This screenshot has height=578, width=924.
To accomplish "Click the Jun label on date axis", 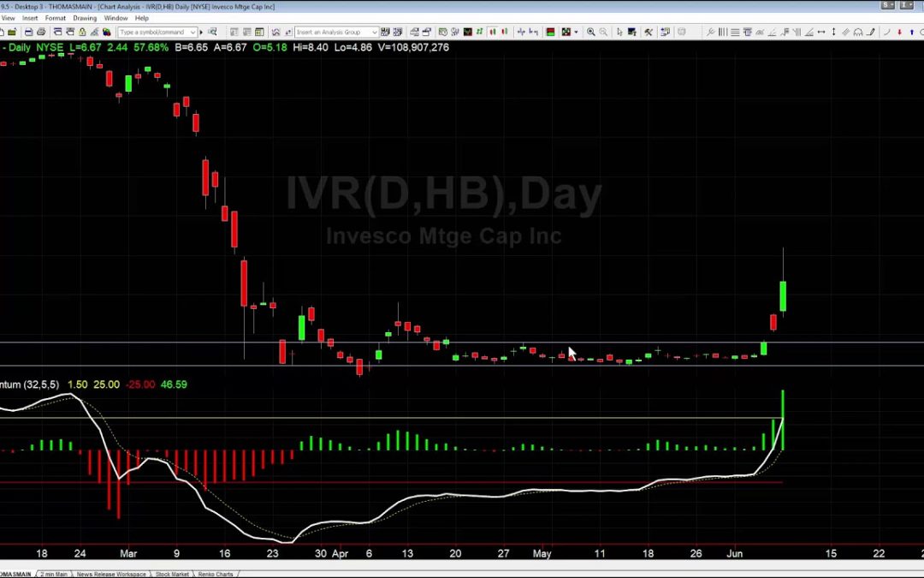I will tap(734, 554).
